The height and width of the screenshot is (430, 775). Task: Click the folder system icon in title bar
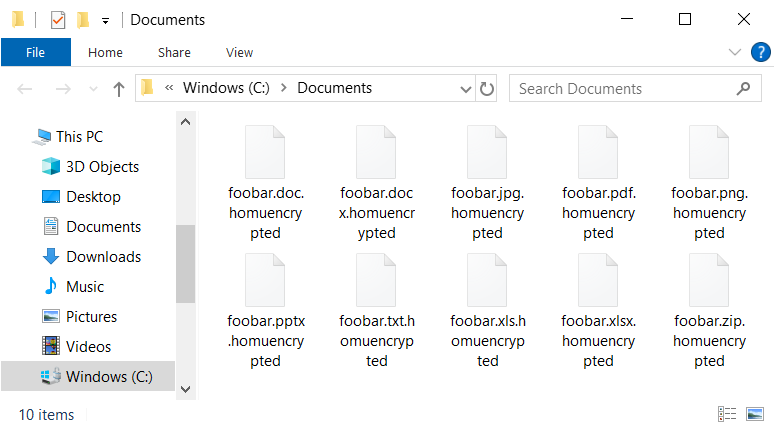18,20
